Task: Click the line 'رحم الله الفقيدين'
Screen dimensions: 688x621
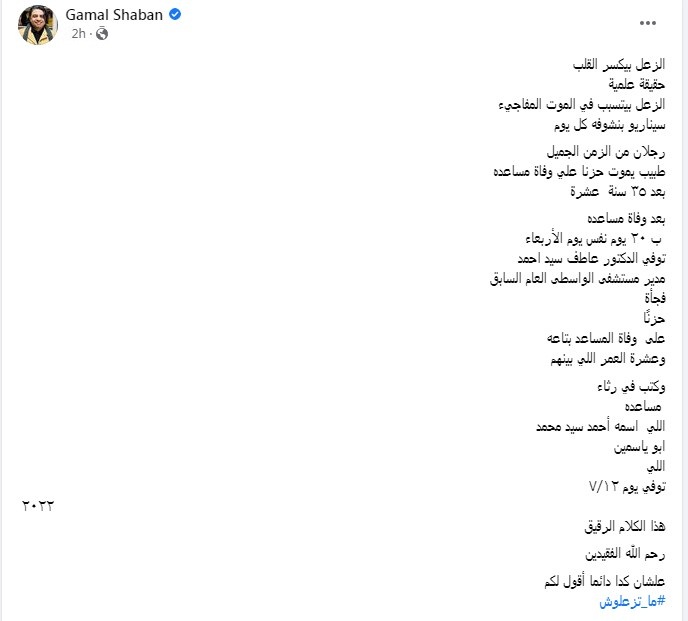Action: tap(625, 553)
